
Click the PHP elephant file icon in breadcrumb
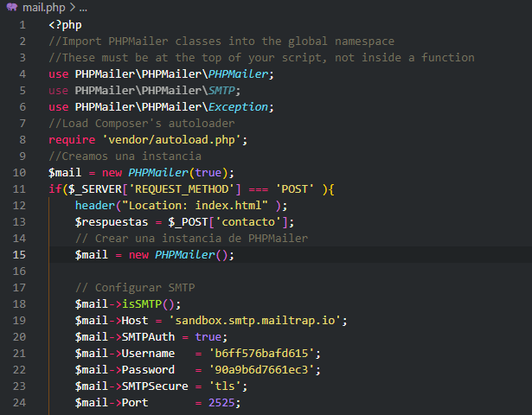tap(12, 7)
